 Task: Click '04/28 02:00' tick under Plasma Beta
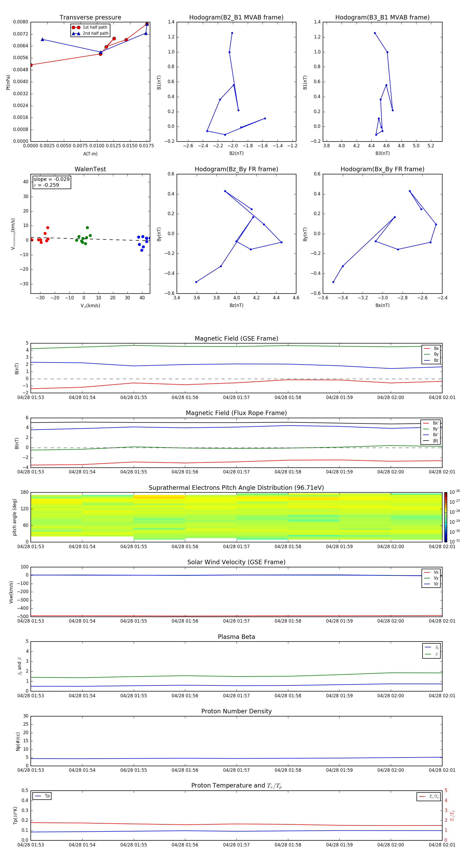tap(390, 696)
